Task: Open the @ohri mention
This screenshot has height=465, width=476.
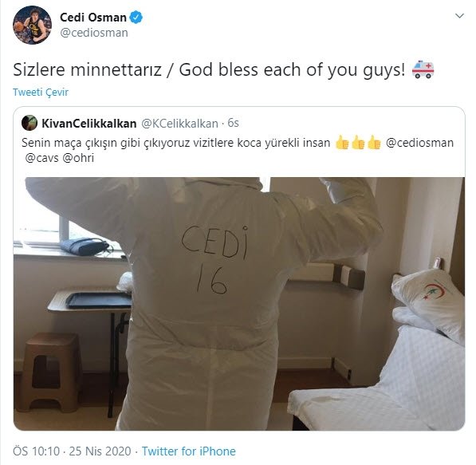Action: point(78,158)
